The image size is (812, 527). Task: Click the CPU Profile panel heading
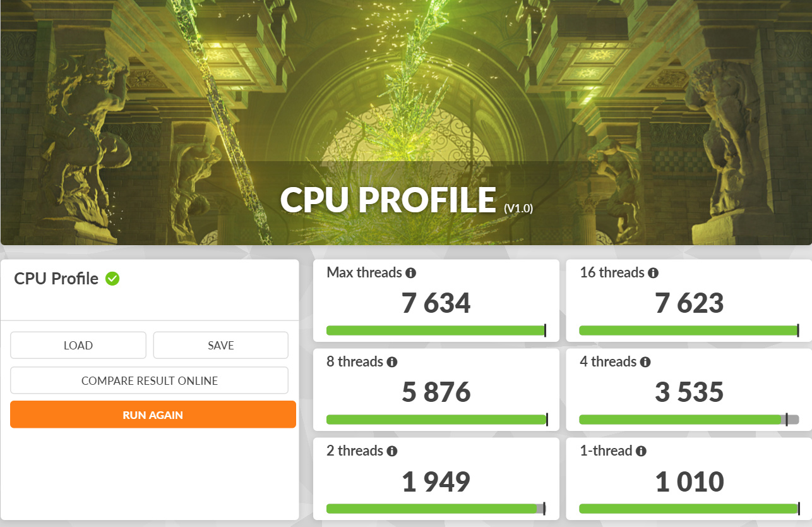click(x=56, y=279)
